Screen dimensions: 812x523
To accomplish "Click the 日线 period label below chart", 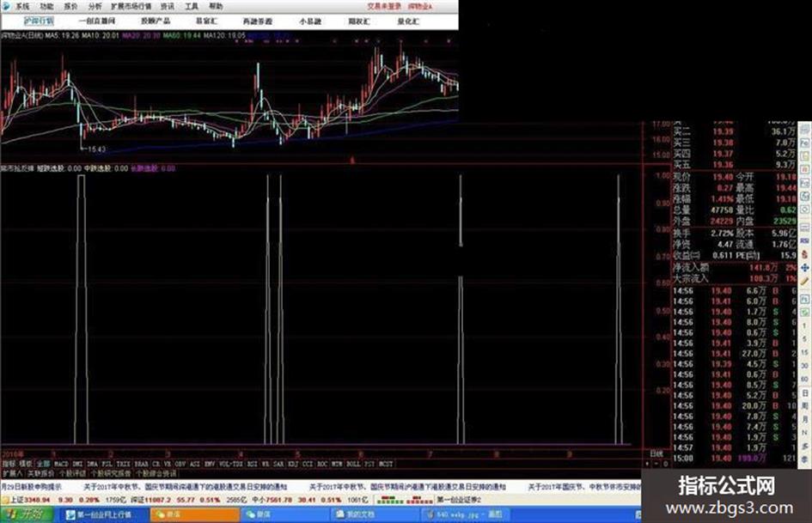I will [656, 453].
